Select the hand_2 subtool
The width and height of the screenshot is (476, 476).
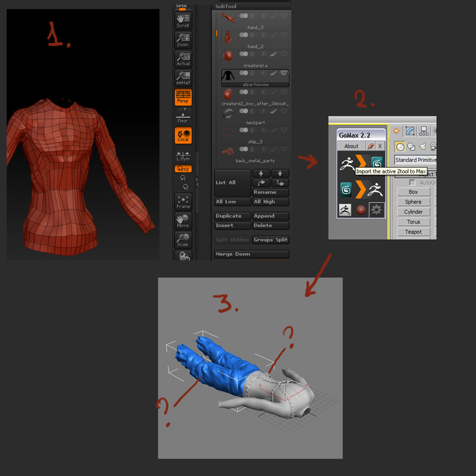click(255, 40)
